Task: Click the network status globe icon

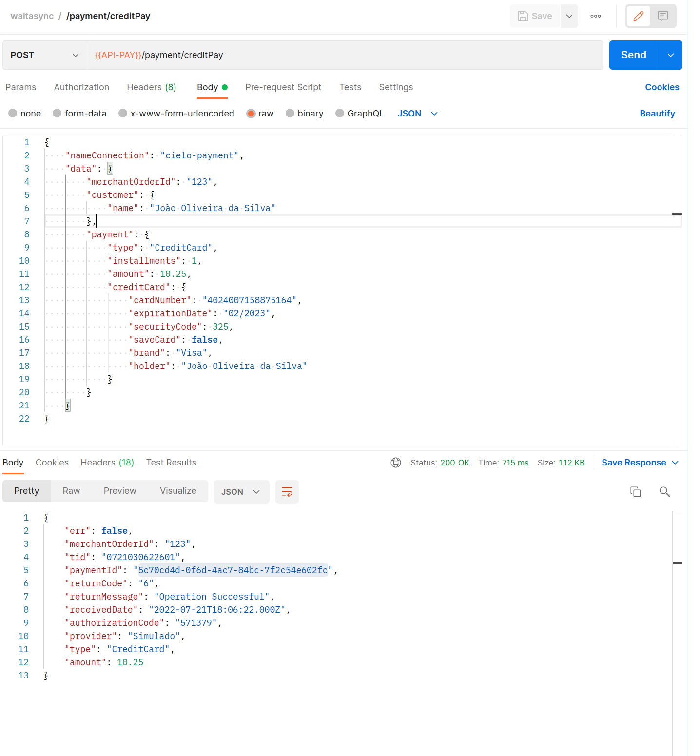Action: [395, 462]
